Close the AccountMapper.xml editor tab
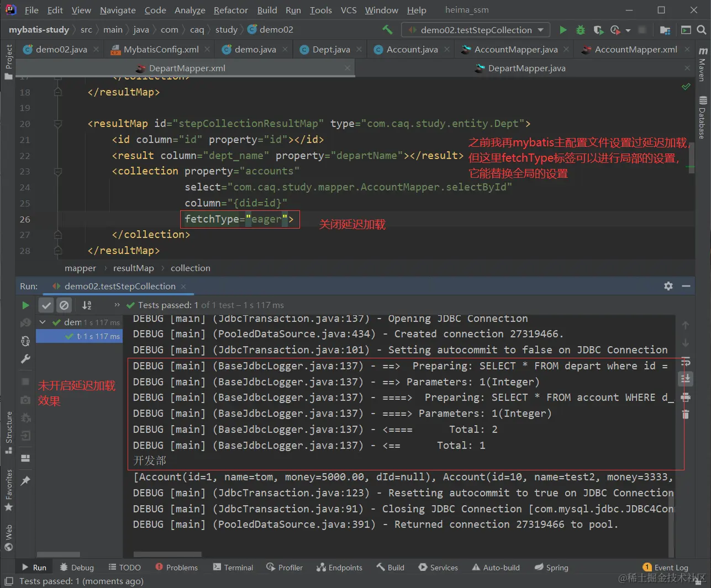711x588 pixels. 687,49
